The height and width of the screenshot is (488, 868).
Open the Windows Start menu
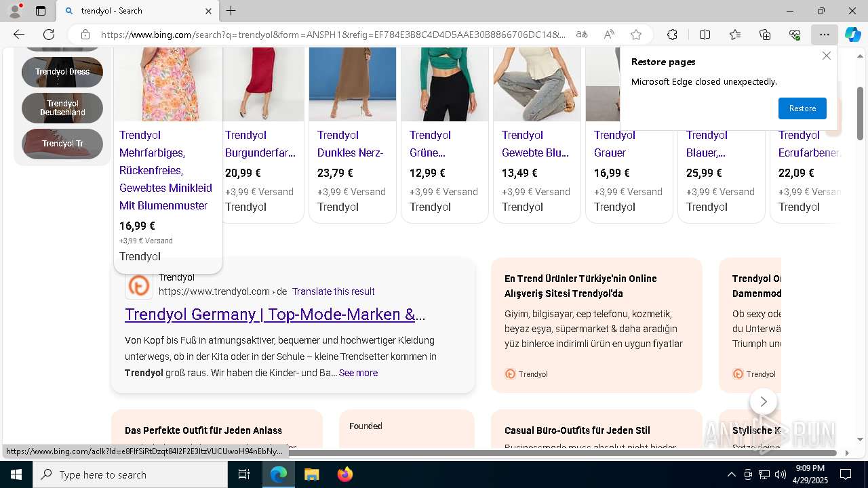[16, 474]
